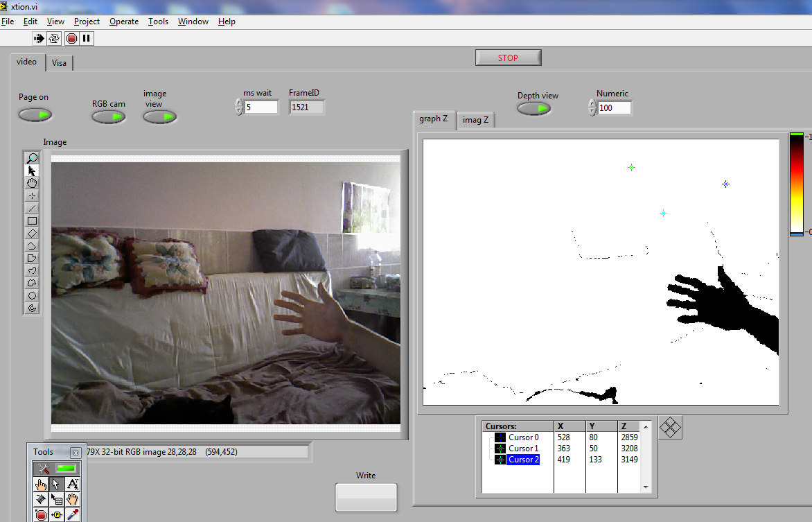Click the blue cursor marker on graph
The height and width of the screenshot is (522, 812).
[x=725, y=184]
